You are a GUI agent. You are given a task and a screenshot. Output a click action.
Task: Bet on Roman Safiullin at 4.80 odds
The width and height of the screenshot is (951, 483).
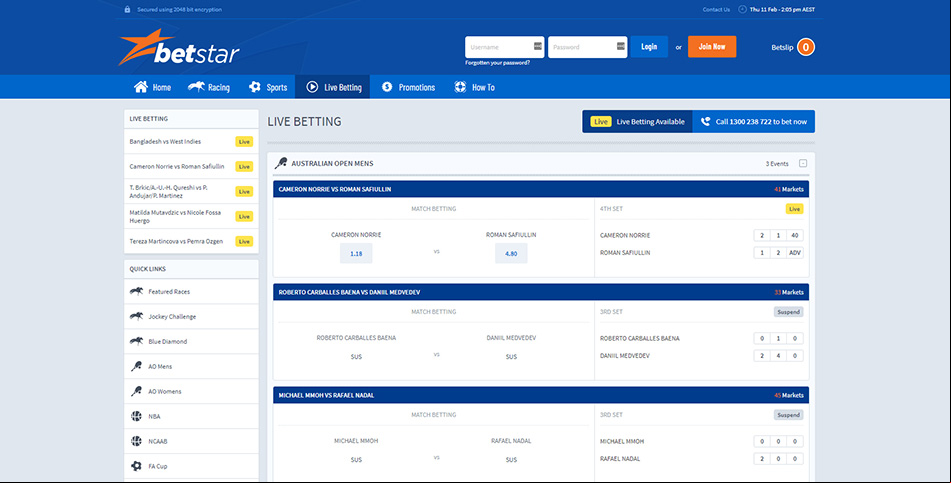pos(511,254)
